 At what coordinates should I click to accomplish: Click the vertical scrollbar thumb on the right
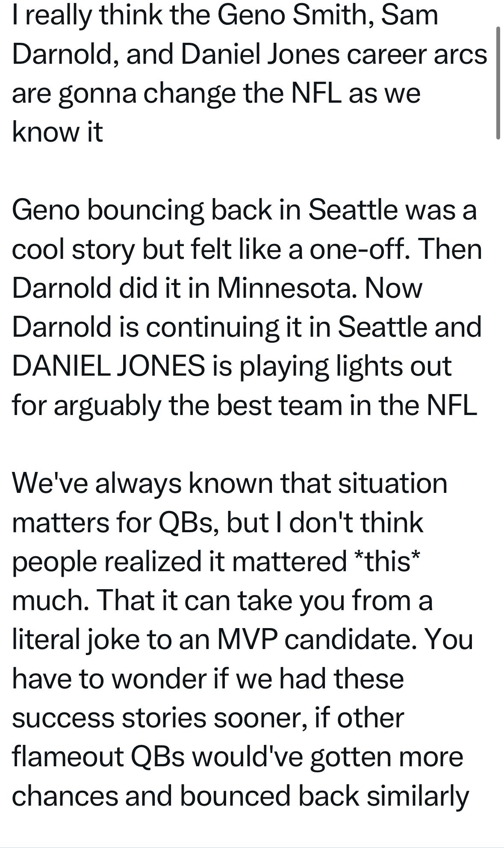click(498, 83)
